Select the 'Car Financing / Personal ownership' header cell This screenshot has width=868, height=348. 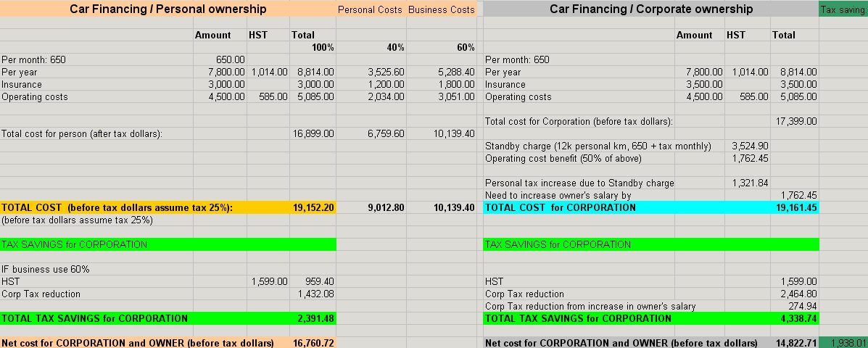[x=168, y=9]
